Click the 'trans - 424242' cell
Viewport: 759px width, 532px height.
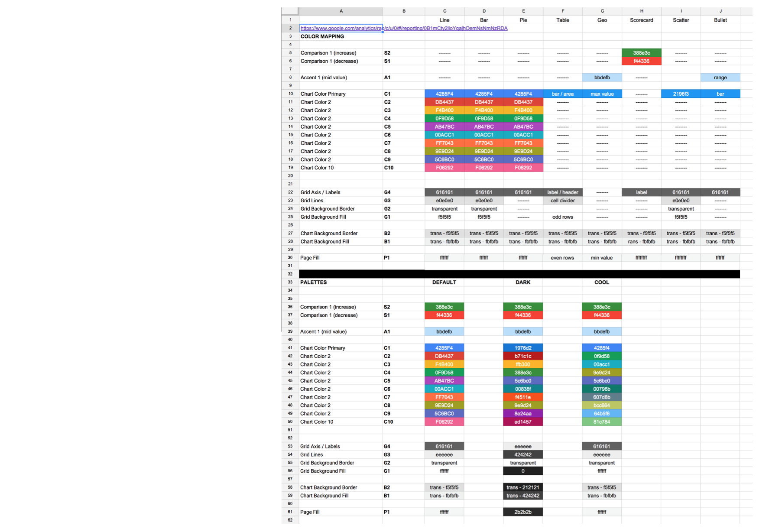523,496
